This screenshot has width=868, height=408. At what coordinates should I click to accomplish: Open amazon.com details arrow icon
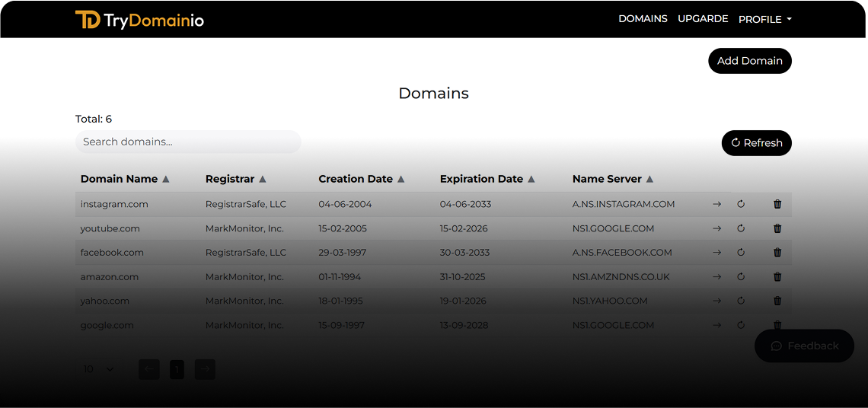(717, 277)
